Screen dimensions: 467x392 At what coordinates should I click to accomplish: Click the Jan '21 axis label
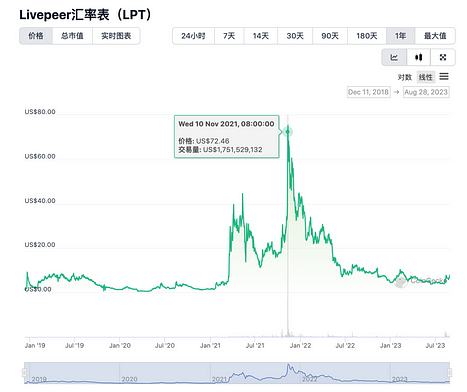pyautogui.click(x=210, y=346)
